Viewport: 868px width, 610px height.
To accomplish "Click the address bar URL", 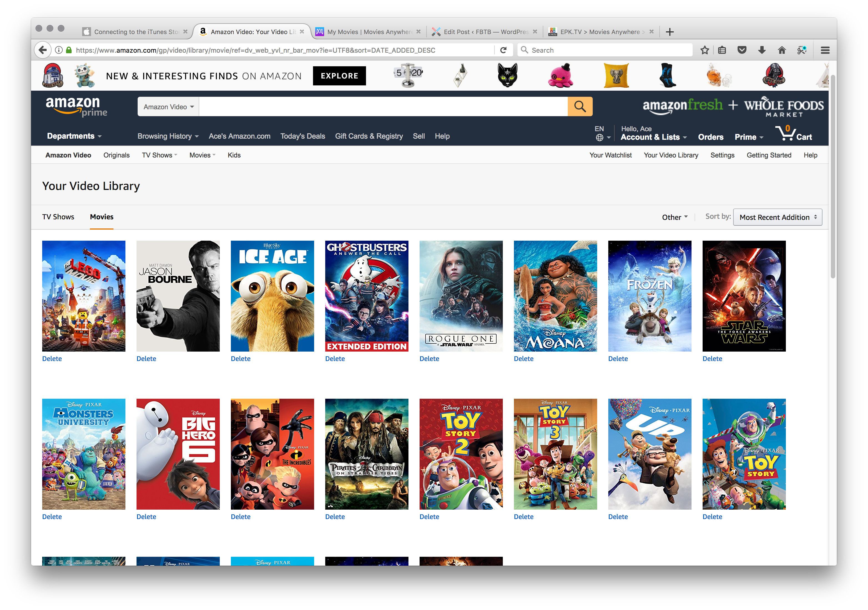I will [x=255, y=50].
